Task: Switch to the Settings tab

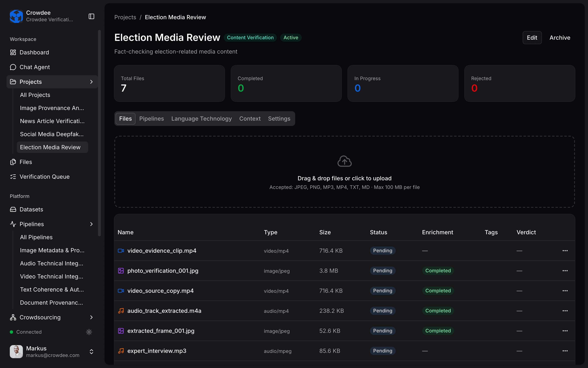Action: pyautogui.click(x=279, y=119)
